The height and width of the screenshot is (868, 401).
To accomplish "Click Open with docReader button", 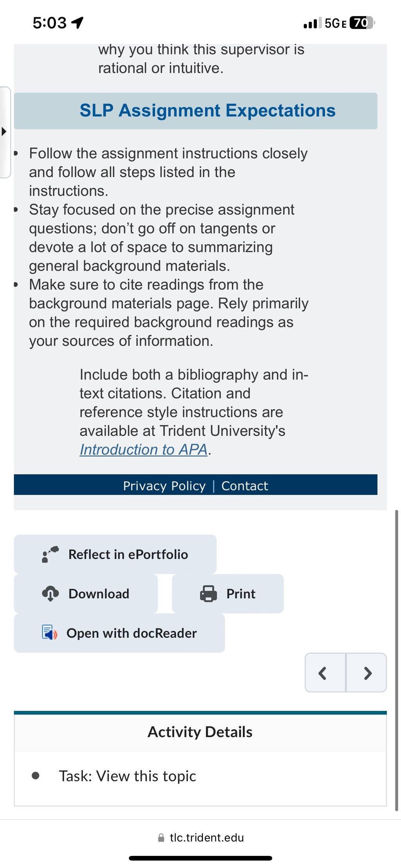I will coord(119,633).
